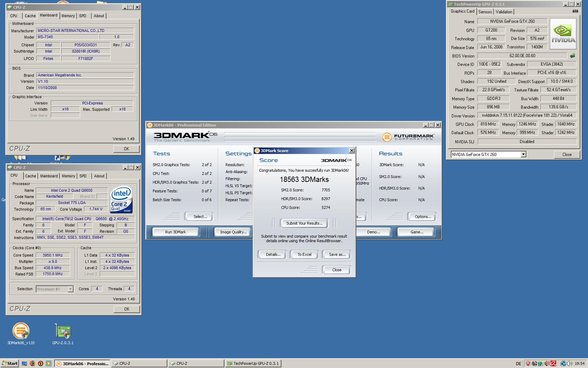Click the Bus Speed value 438.9 MHz
588x368 pixels.
tap(53, 268)
